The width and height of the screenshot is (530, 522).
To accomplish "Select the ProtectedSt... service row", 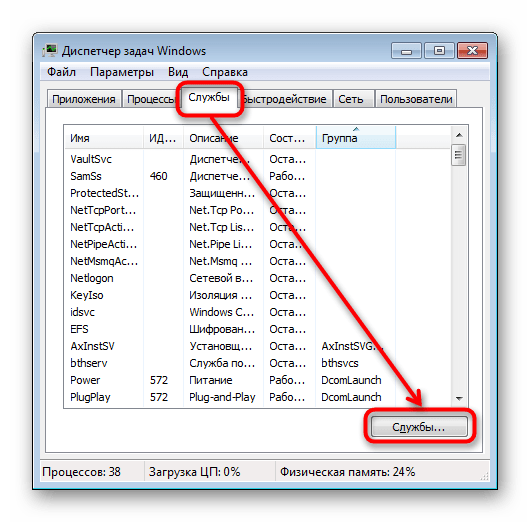I will pyautogui.click(x=230, y=193).
